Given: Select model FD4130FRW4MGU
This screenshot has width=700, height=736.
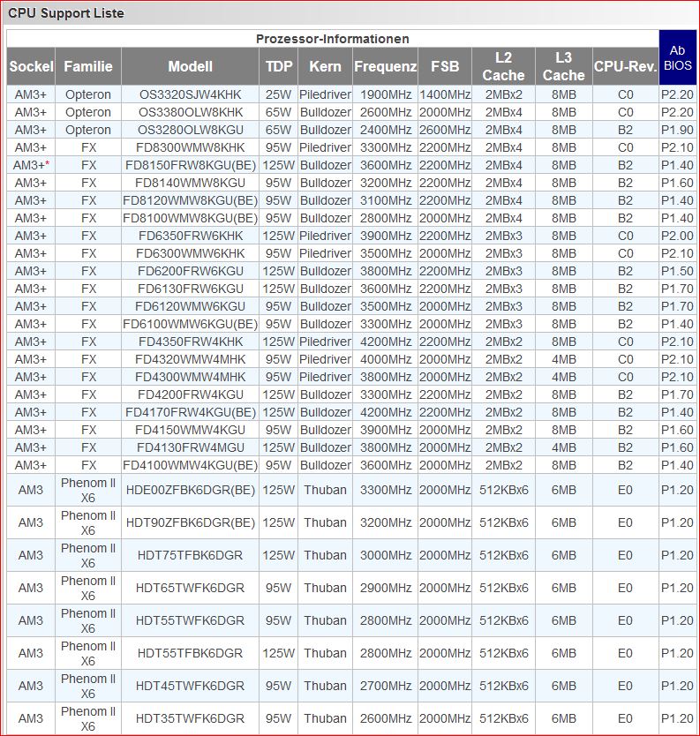Looking at the screenshot, I should [x=190, y=447].
